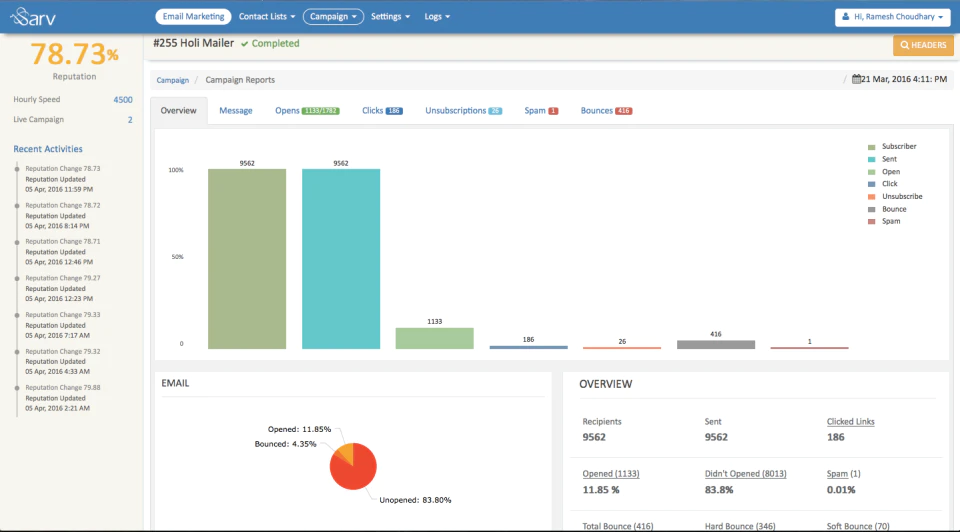Expand the Settings dropdown menu
960x532 pixels.
[390, 17]
